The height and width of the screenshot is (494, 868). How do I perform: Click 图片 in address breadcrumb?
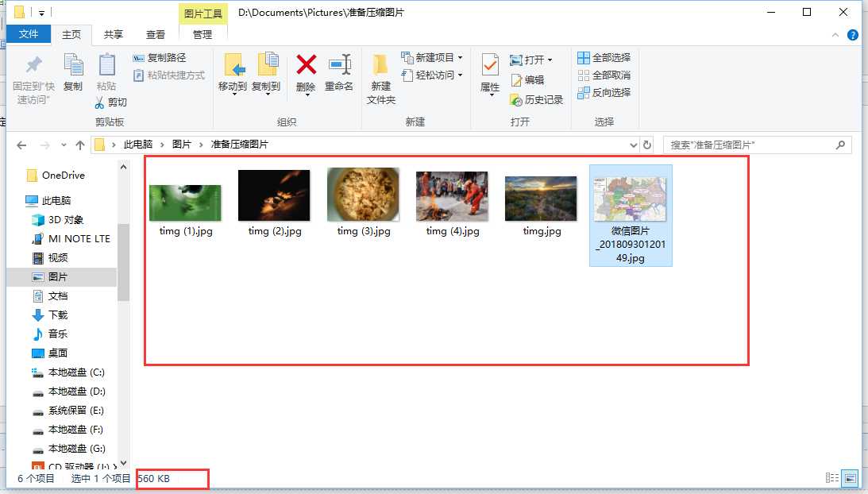tap(182, 145)
